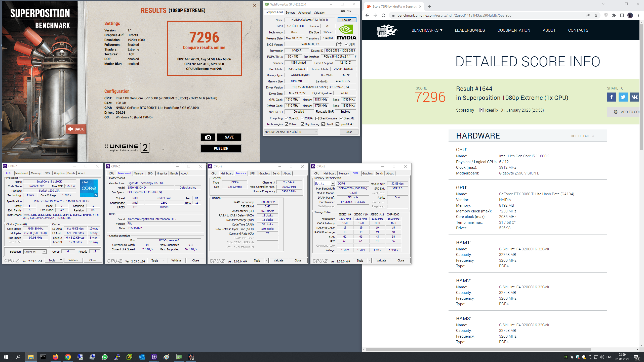Toggle PhysX checkbox in GPU-Z
Image resolution: width=644 pixels, height=362 pixels.
(x=323, y=124)
